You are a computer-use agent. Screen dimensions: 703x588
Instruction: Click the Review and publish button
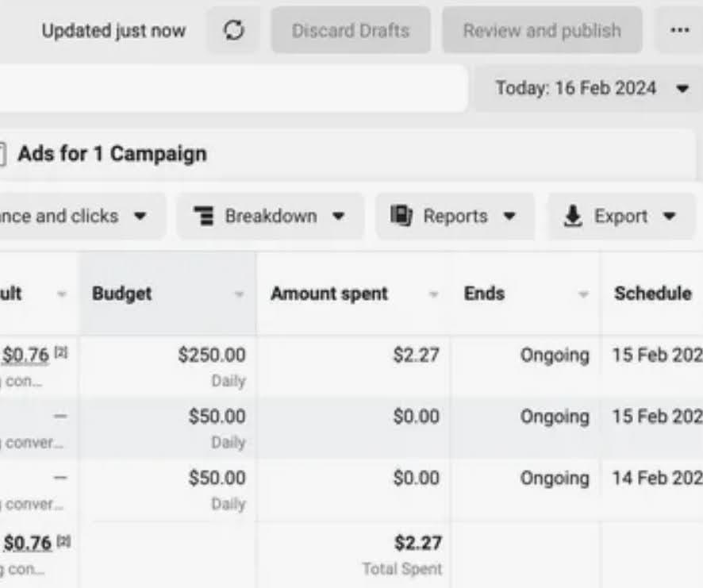[x=542, y=31]
